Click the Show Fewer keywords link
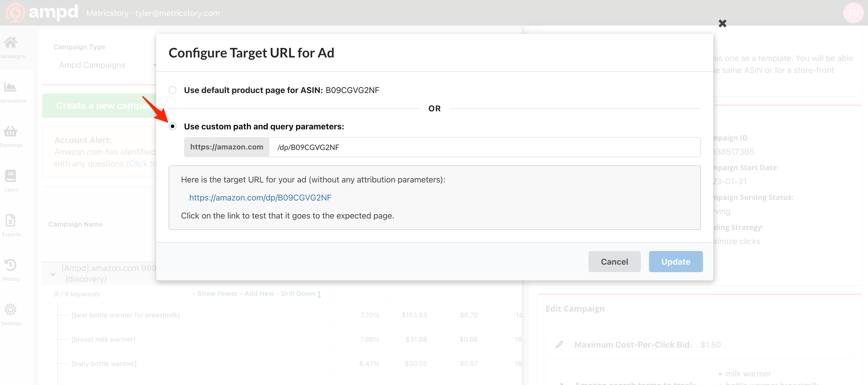 coord(217,293)
